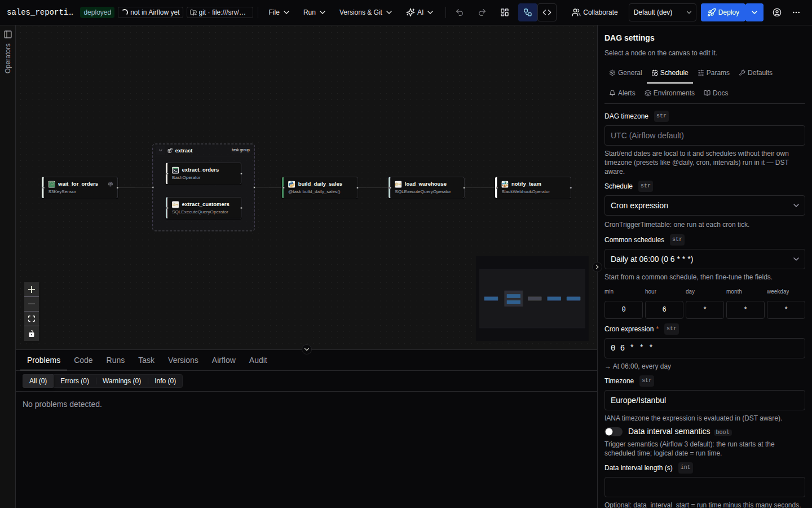812x508 pixels.
Task: Open the AI dropdown menu
Action: tap(420, 12)
